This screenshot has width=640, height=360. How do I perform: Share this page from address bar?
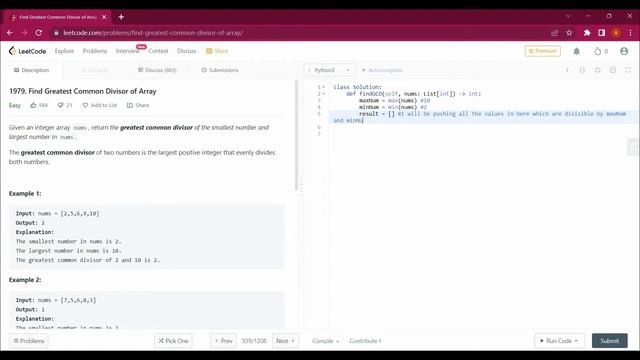click(x=554, y=33)
